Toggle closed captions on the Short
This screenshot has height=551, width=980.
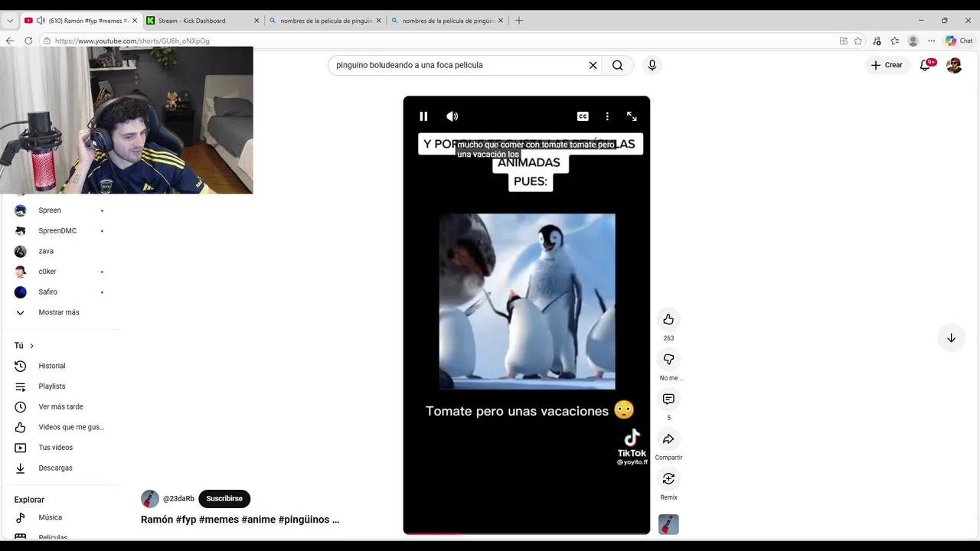point(583,116)
